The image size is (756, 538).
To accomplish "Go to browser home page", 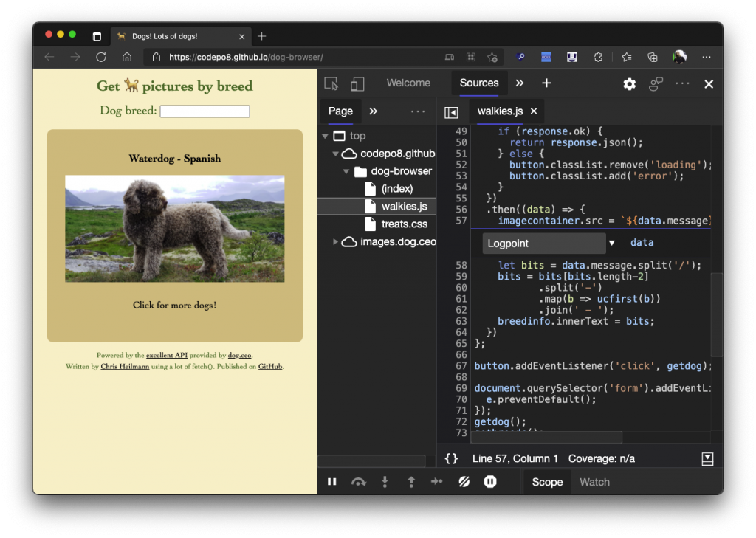I will [x=127, y=57].
